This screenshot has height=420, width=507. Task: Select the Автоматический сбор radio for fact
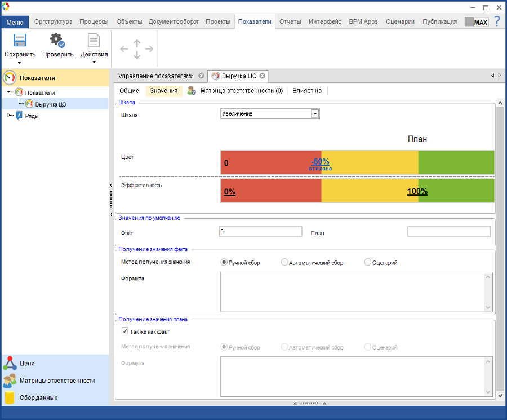click(284, 262)
